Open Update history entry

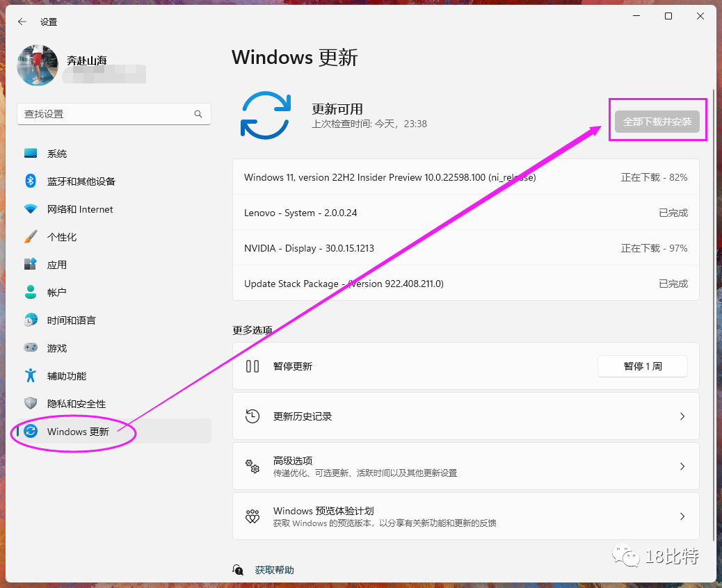(x=466, y=416)
